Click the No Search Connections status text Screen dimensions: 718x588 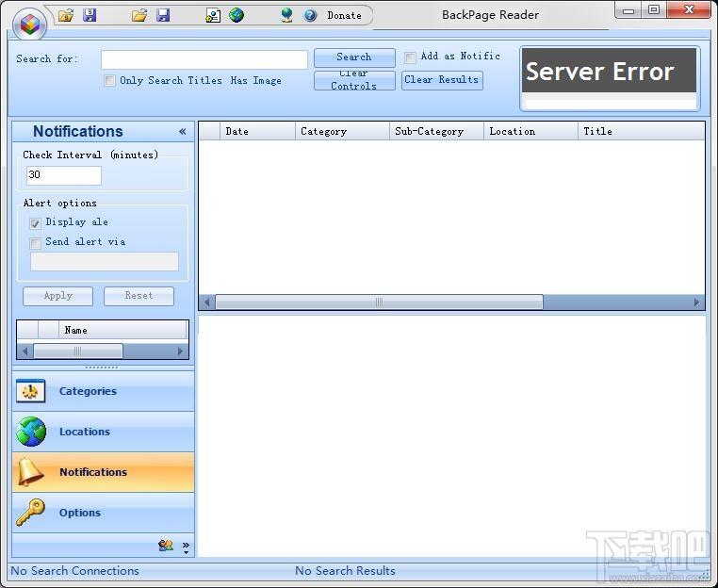pyautogui.click(x=74, y=571)
